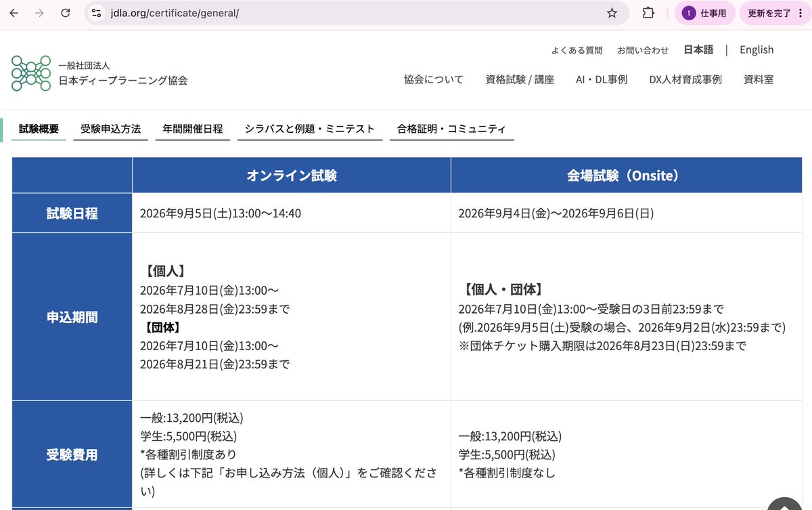Open the DX人材育成事例 menu
The image size is (812, 510).
(685, 79)
